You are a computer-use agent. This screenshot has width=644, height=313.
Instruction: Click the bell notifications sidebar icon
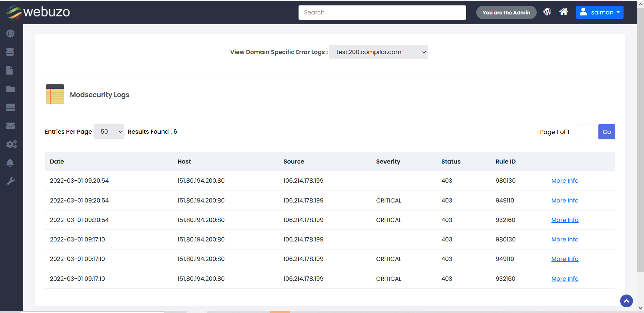10,163
